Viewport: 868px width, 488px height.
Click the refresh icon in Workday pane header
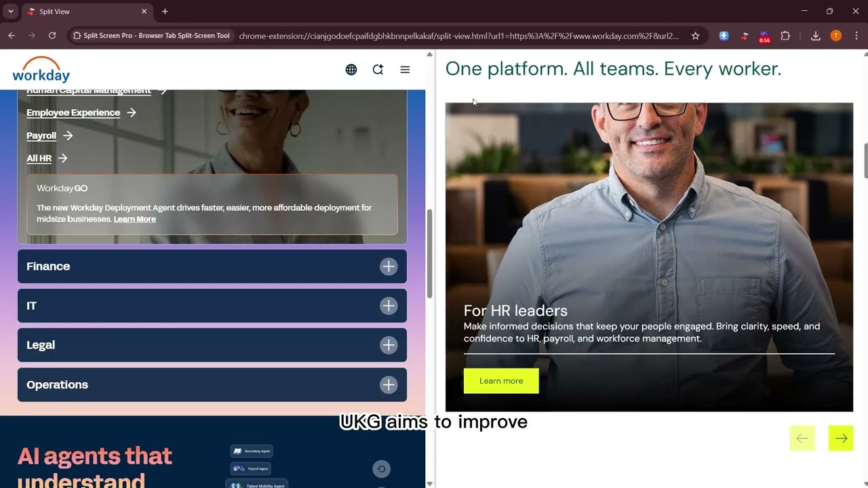click(x=378, y=69)
